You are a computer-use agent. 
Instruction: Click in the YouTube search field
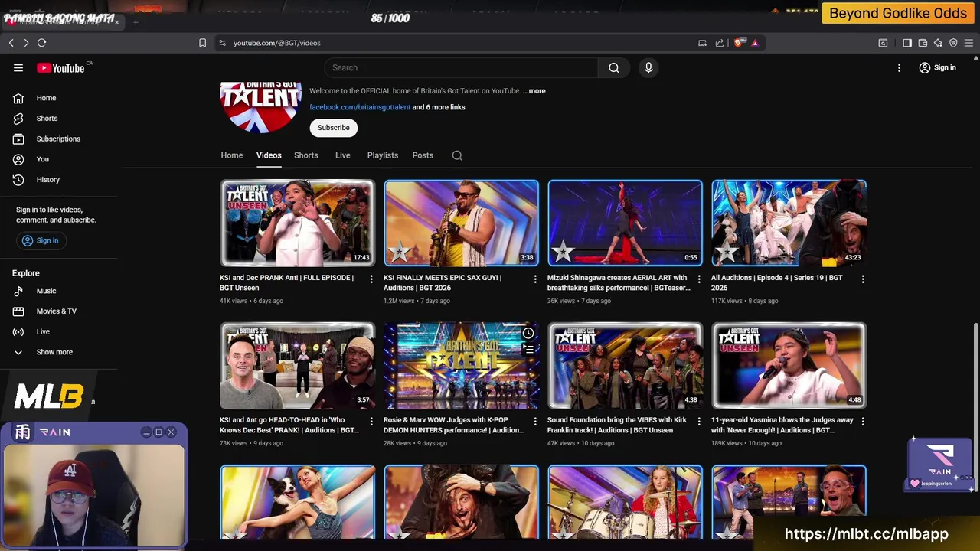(x=461, y=67)
